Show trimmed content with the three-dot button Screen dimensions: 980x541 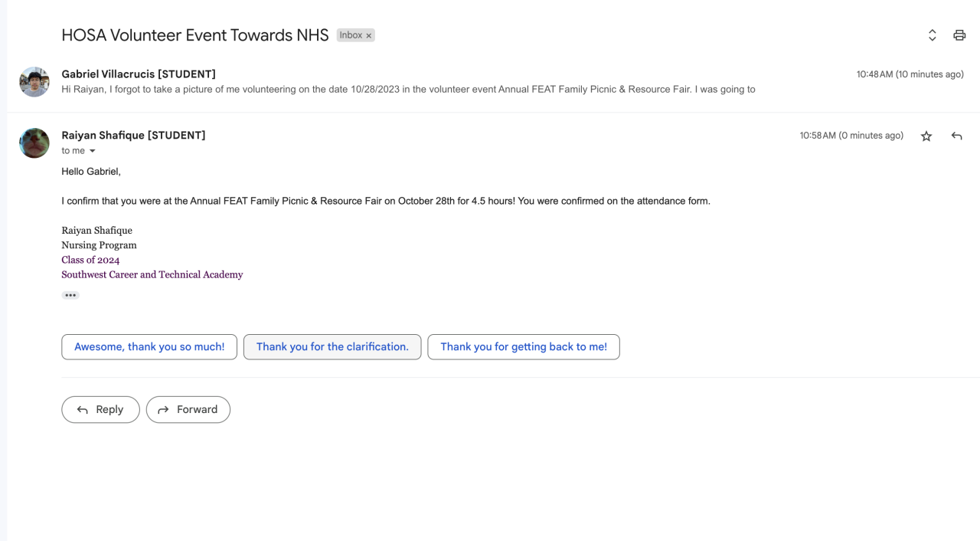point(70,295)
